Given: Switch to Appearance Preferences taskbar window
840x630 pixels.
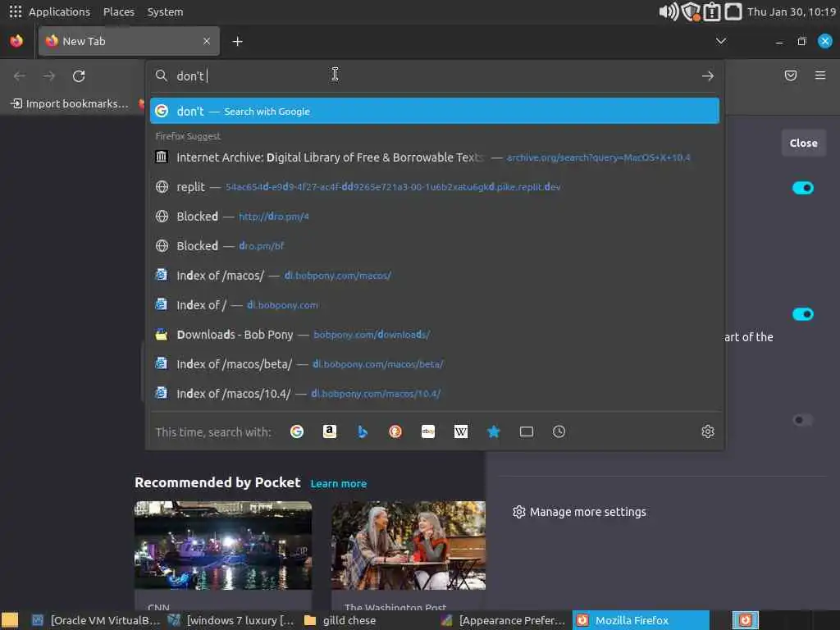Looking at the screenshot, I should coord(504,620).
